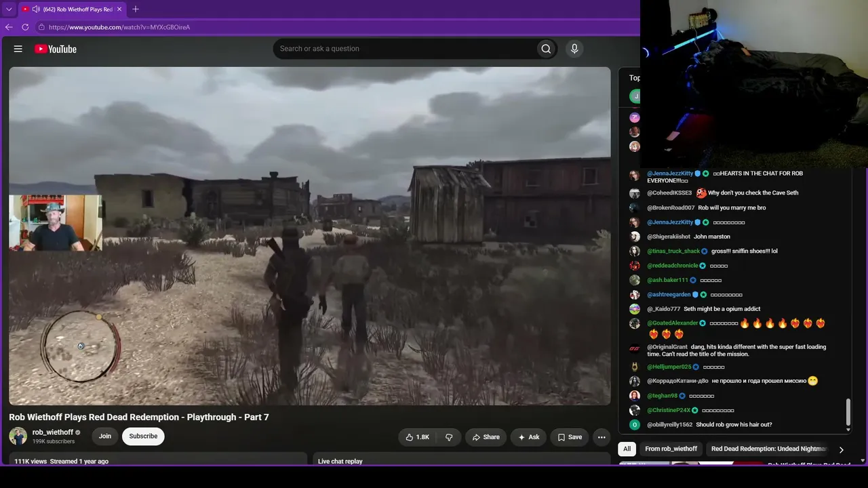The height and width of the screenshot is (488, 868).
Task: Click @OriginalGrant's chat avatar
Action: tap(635, 349)
